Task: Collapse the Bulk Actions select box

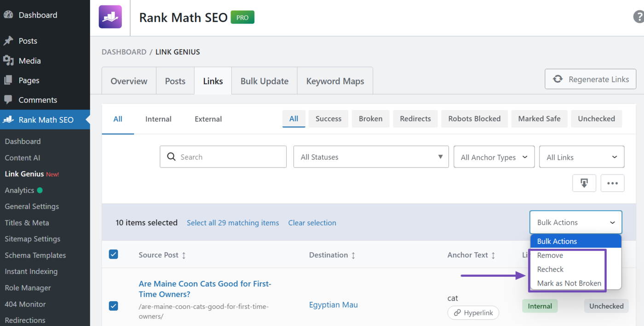Action: tap(576, 222)
